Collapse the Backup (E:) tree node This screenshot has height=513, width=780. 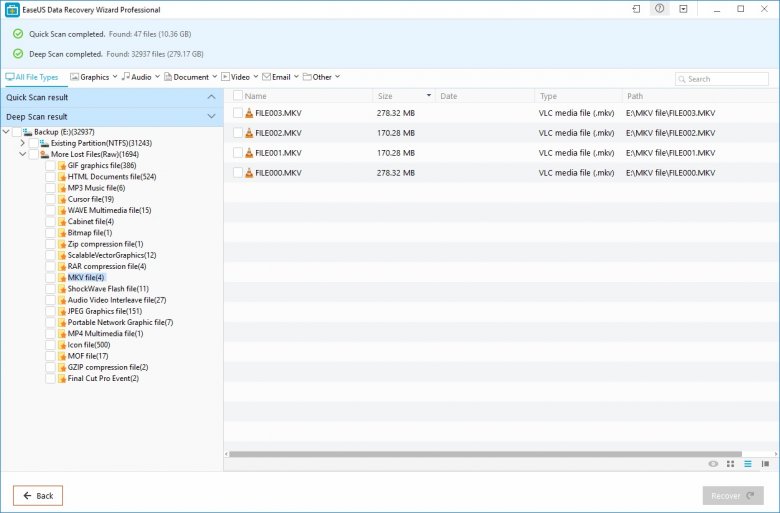[x=6, y=132]
